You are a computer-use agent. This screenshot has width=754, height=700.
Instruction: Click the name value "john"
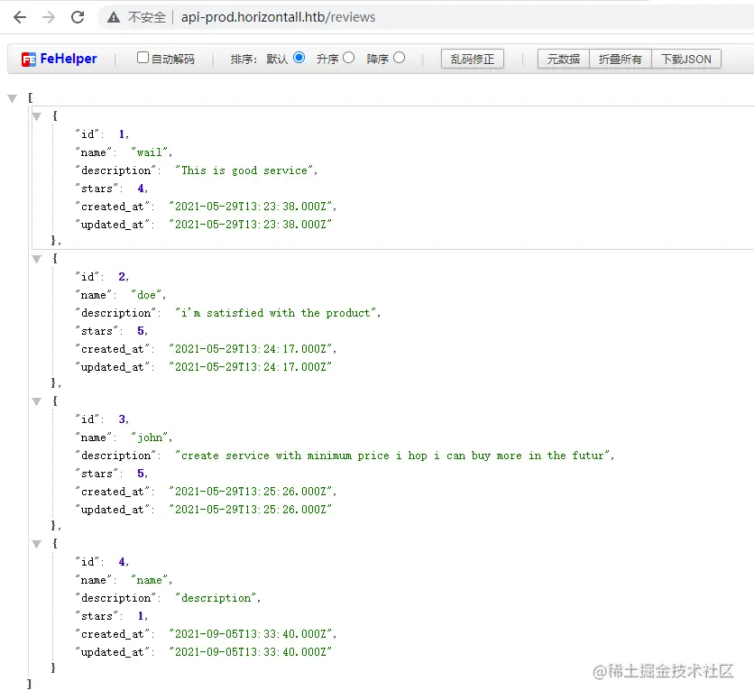pos(149,437)
